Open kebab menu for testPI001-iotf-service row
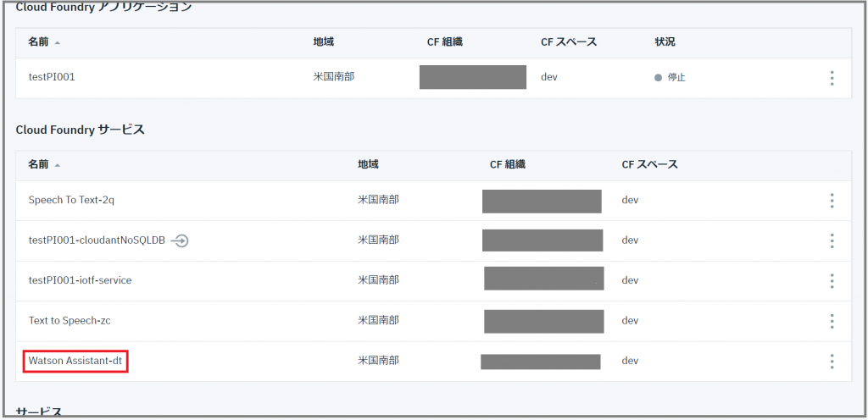Viewport: 868px width, 420px height. click(832, 280)
